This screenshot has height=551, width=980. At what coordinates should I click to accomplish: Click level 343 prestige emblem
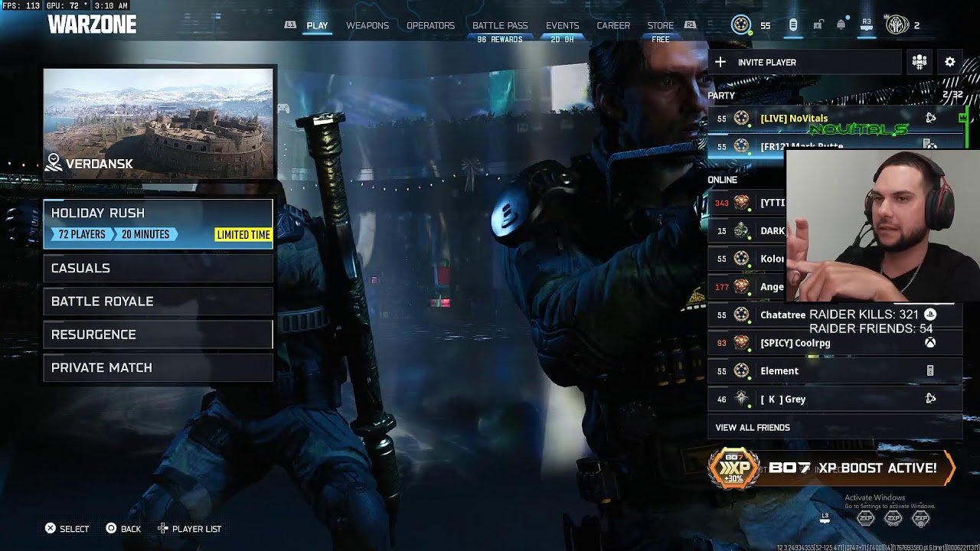pyautogui.click(x=741, y=203)
